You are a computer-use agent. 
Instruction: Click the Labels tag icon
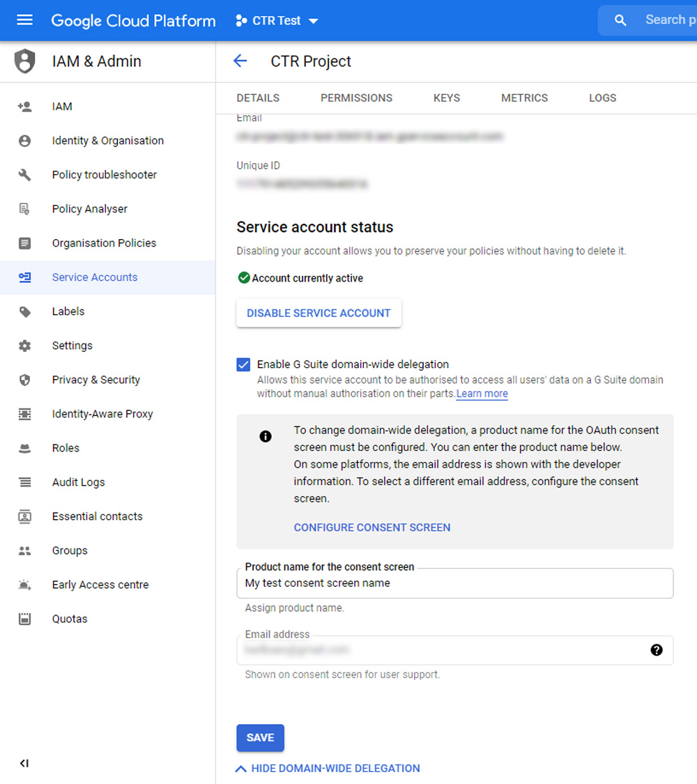click(25, 312)
